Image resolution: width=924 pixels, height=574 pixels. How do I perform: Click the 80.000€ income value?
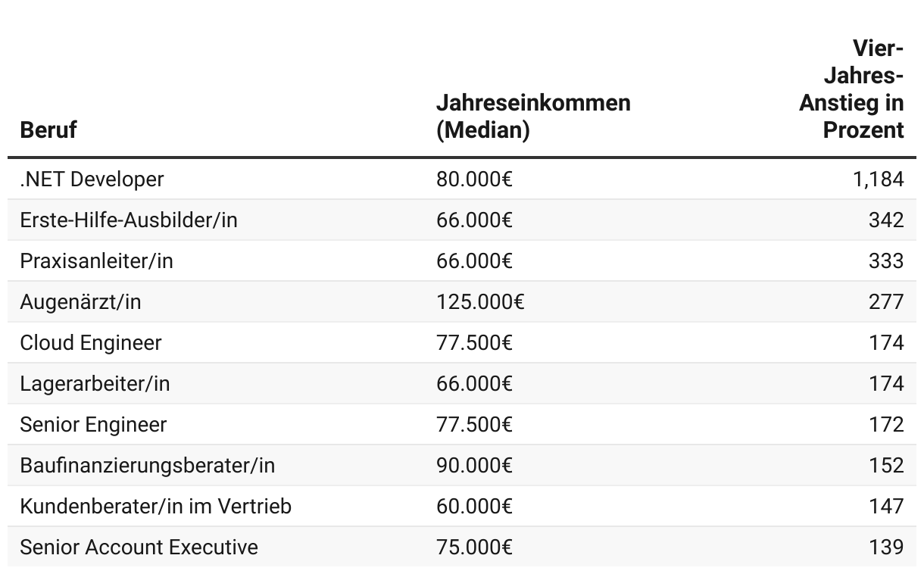click(x=474, y=179)
